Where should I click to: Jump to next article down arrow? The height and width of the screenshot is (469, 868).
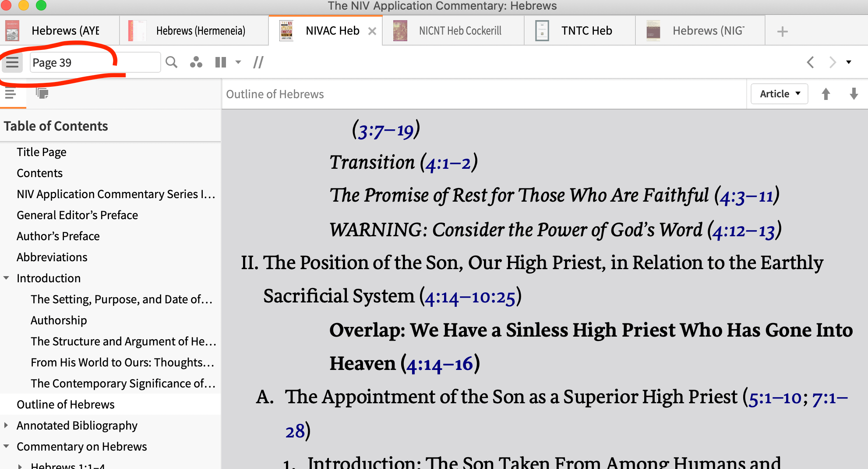click(854, 94)
